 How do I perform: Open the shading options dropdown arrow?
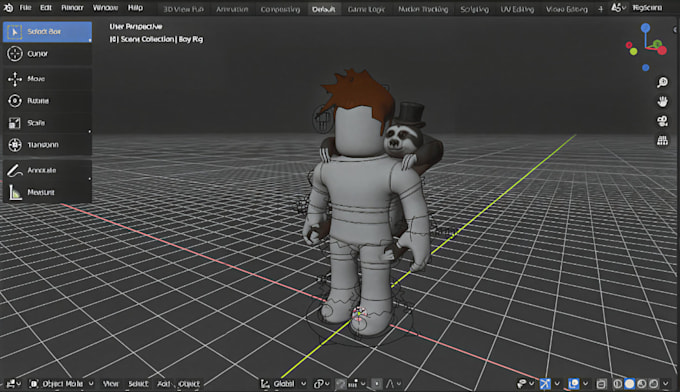(x=666, y=384)
